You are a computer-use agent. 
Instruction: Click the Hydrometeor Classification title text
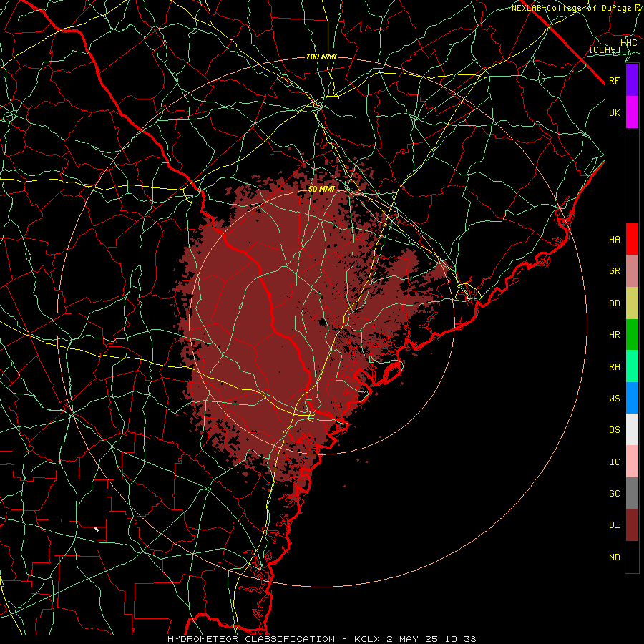pyautogui.click(x=251, y=639)
